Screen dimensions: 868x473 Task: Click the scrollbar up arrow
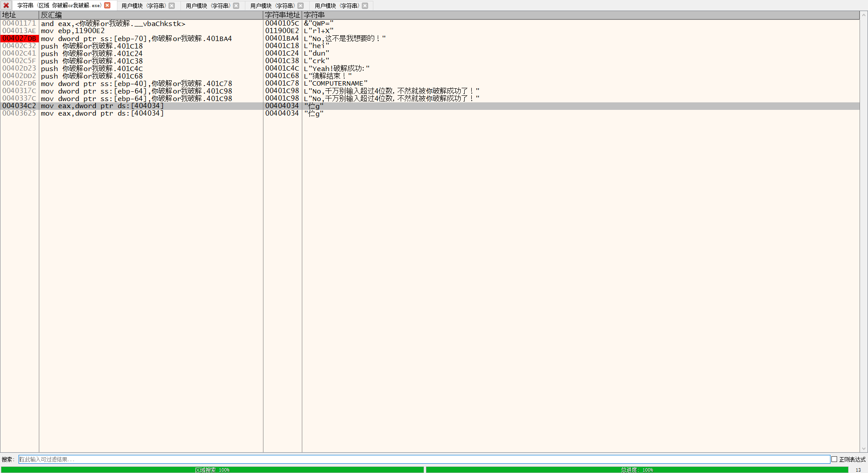tap(864, 15)
